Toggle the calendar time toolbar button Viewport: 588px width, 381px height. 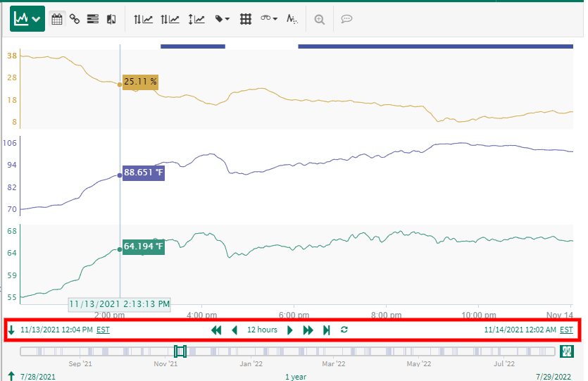tap(58, 19)
